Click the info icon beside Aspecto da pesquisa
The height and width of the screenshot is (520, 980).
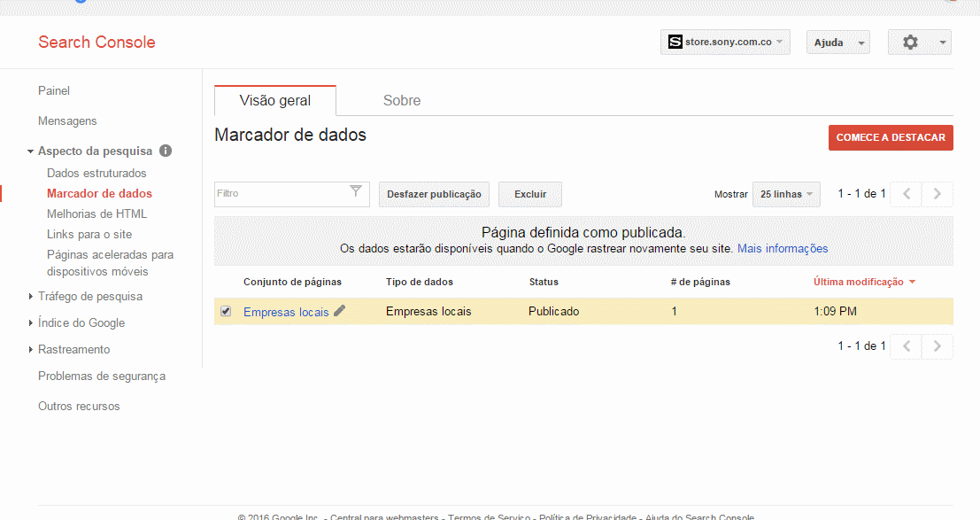coord(166,151)
